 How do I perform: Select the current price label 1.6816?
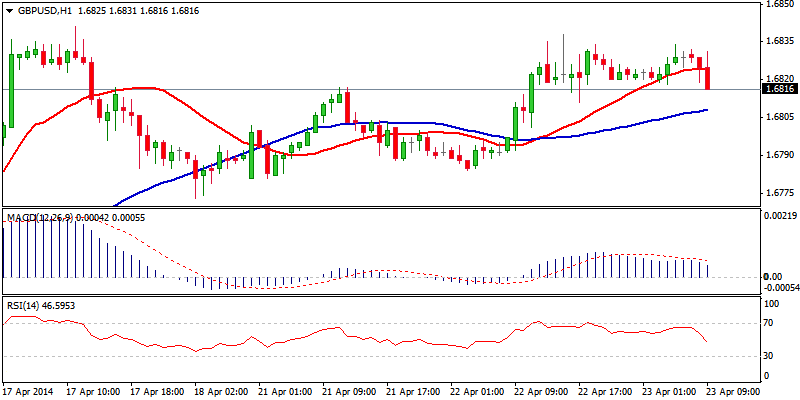coord(779,89)
